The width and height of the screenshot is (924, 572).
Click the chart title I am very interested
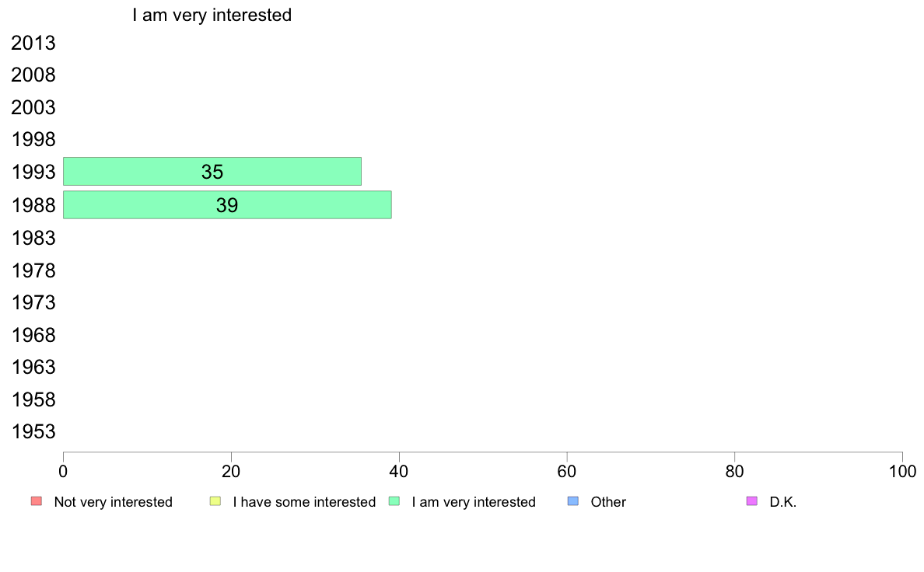pos(212,15)
